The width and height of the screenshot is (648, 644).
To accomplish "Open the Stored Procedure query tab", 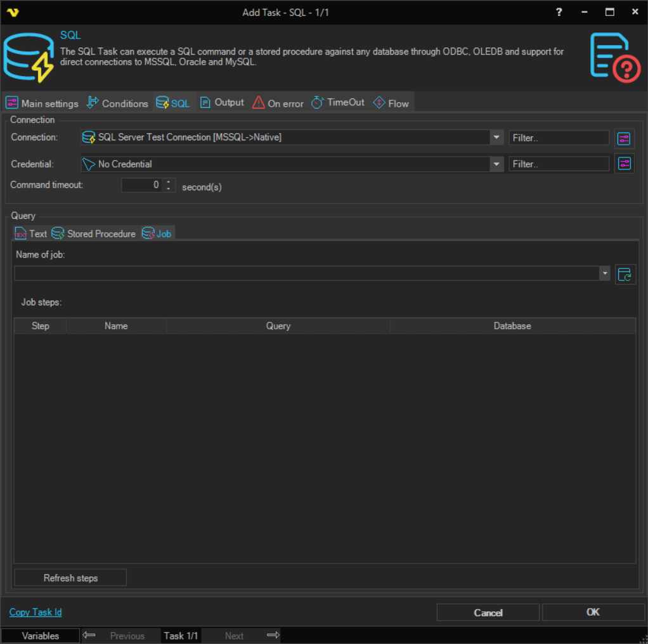I will tap(94, 233).
